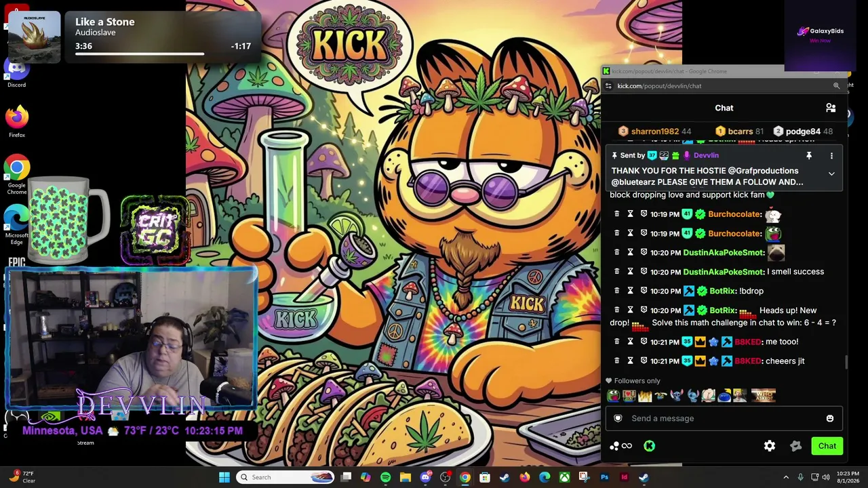This screenshot has width=868, height=488.
Task: Open Xbox app from the taskbar
Action: tap(564, 477)
